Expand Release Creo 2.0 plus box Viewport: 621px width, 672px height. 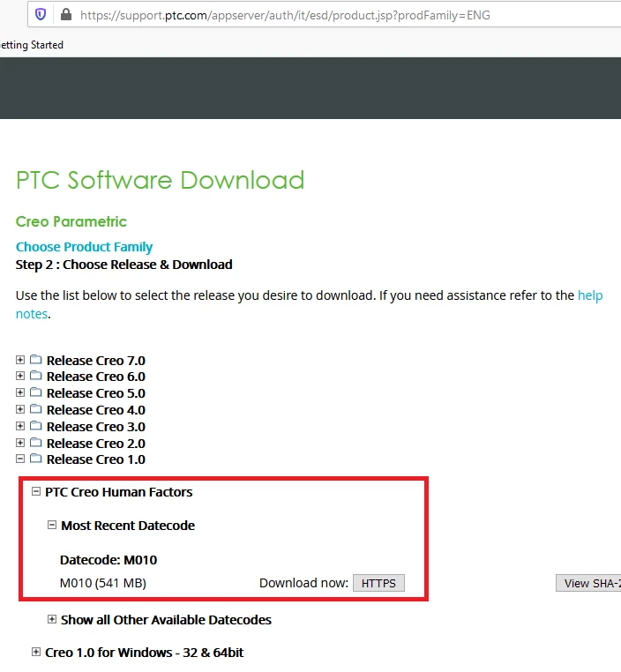coord(20,443)
